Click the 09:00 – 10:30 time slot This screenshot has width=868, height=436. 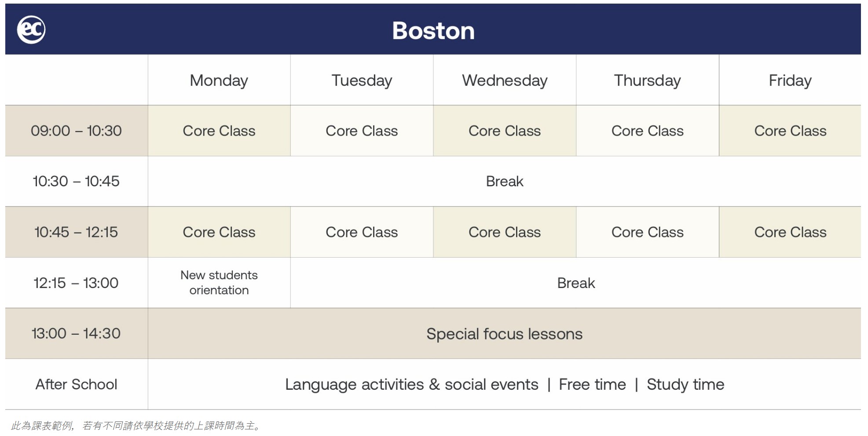[x=76, y=131]
